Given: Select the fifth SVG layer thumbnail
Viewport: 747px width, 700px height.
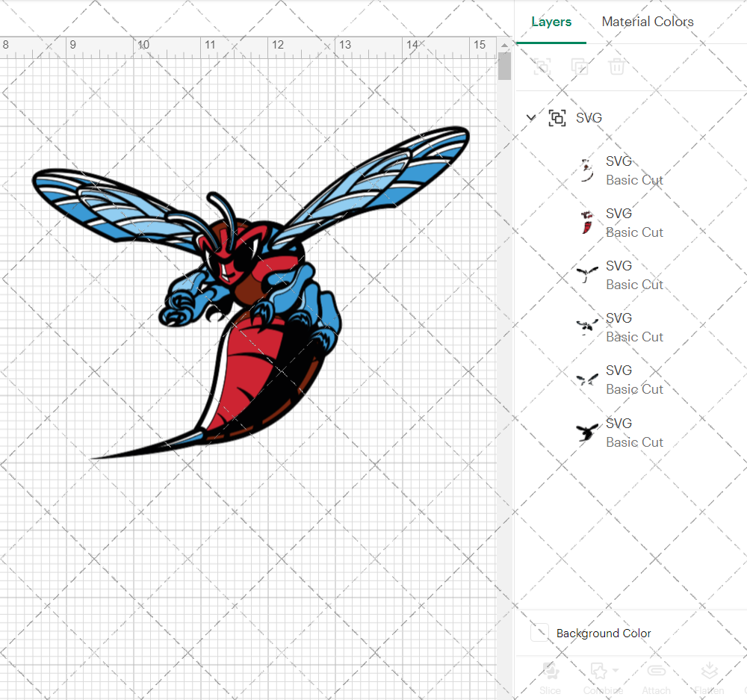Looking at the screenshot, I should [x=587, y=380].
